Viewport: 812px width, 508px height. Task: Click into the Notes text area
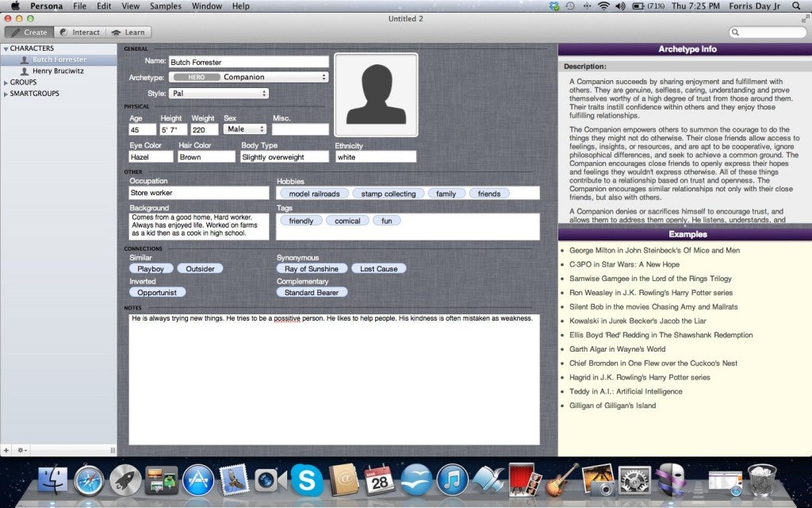(334, 379)
